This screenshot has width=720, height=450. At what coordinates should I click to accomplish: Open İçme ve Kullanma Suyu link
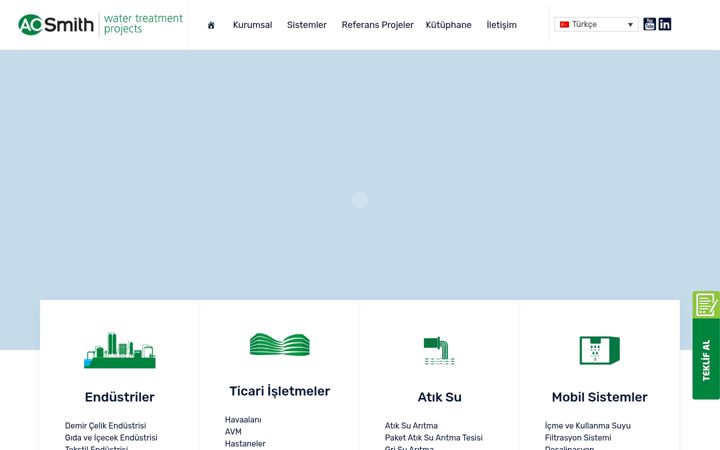pos(588,426)
